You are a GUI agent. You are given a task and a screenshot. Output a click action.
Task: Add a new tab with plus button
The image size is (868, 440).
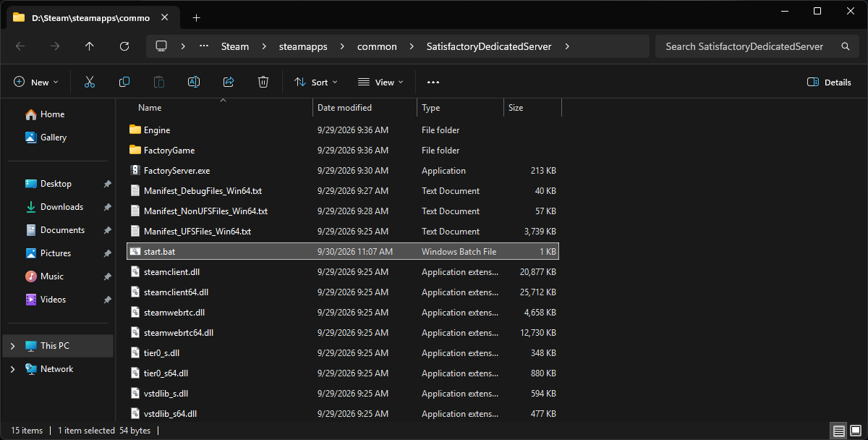(x=196, y=17)
